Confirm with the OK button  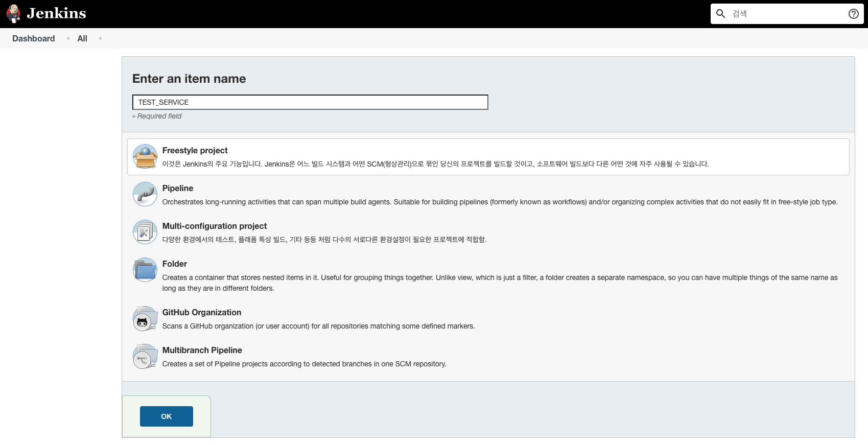point(167,416)
